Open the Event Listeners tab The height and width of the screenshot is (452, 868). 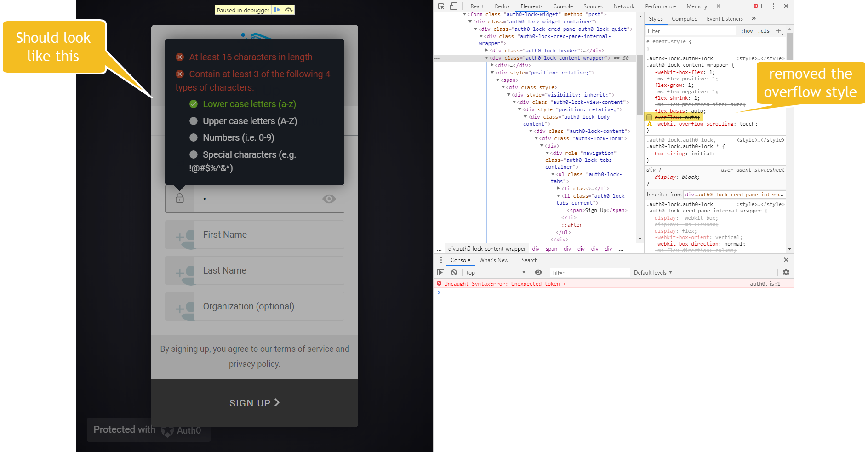[x=725, y=19]
